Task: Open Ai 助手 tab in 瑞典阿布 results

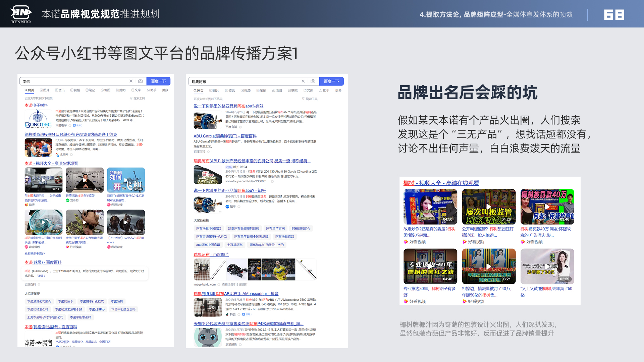Action: (324, 90)
